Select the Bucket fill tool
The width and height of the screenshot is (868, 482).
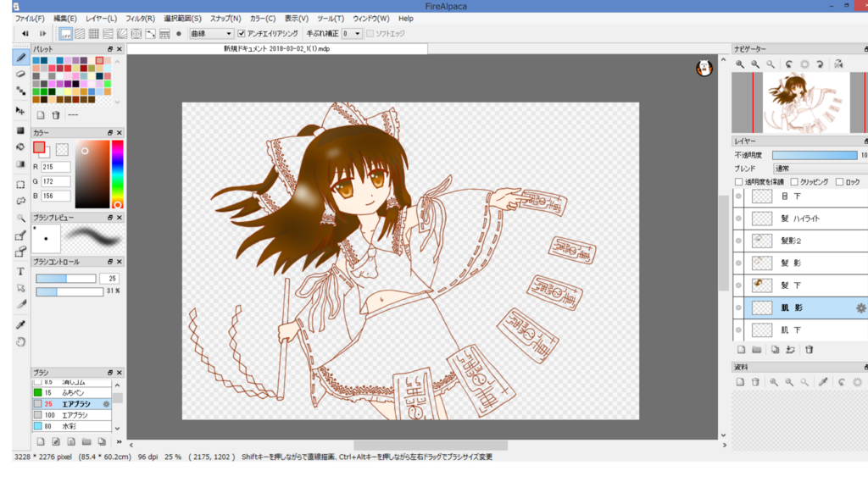click(x=21, y=147)
